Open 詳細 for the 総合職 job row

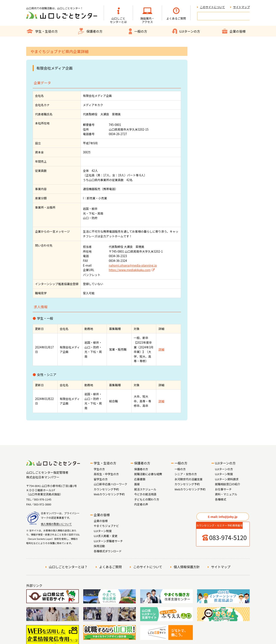pyautogui.click(x=161, y=401)
